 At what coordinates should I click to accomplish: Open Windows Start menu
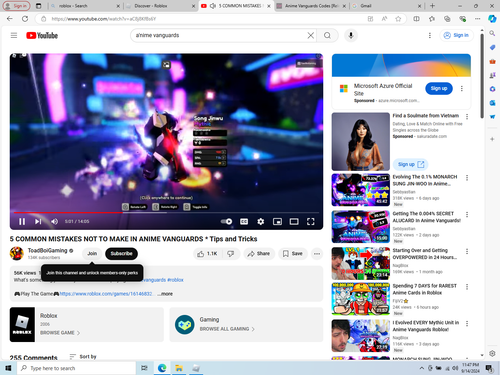(x=8, y=368)
